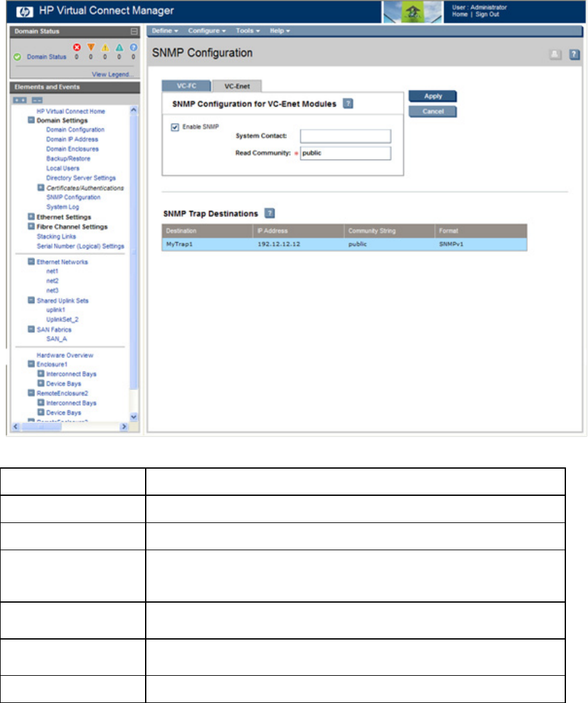Minimize the Domain Status panel
This screenshot has height=703, width=588.
[x=134, y=31]
